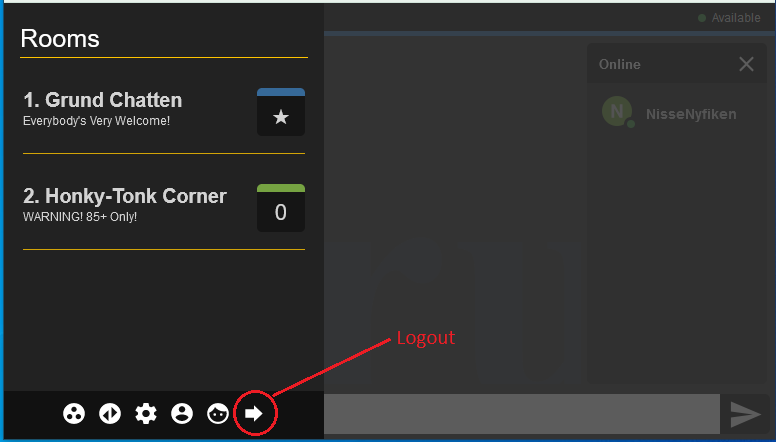Open the account profile person icon
This screenshot has width=776, height=442.
[182, 413]
